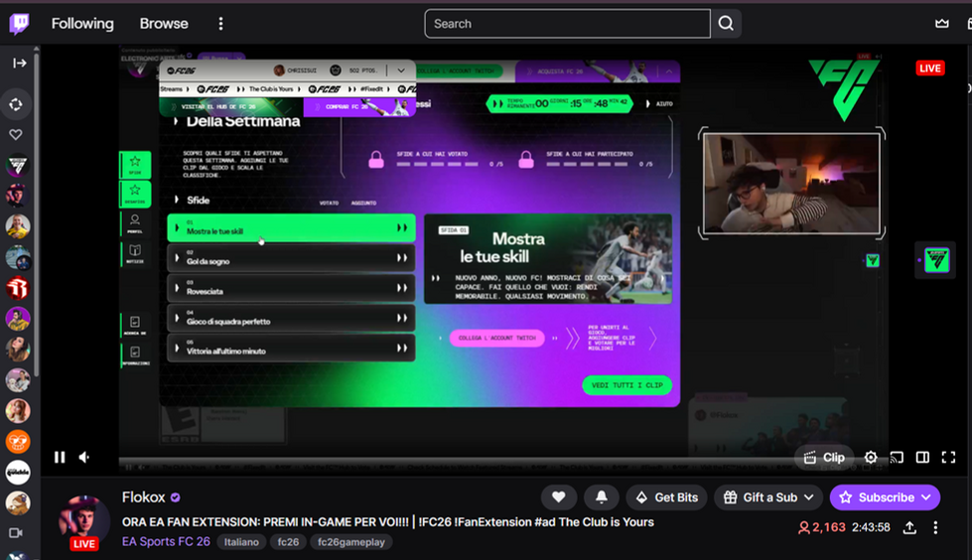
Task: Select "Vittoria all'ultimo minuto" challenge
Action: 291,348
